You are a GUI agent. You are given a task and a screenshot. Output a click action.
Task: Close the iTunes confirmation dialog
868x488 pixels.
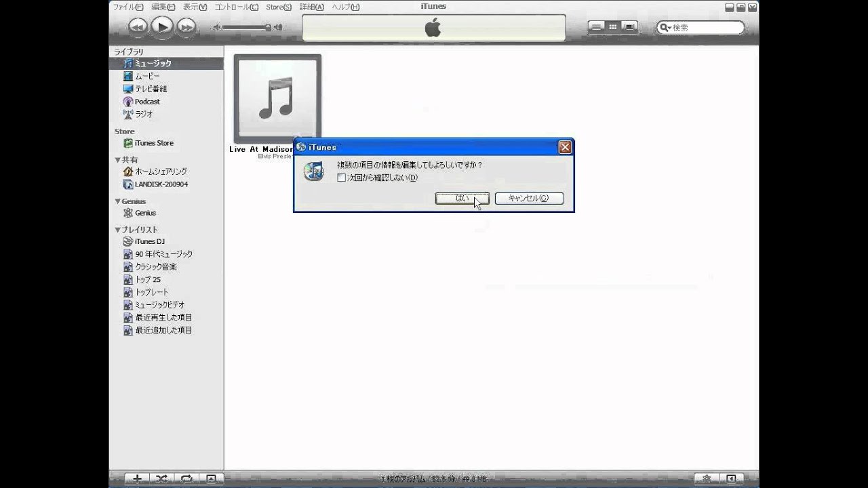tap(565, 147)
